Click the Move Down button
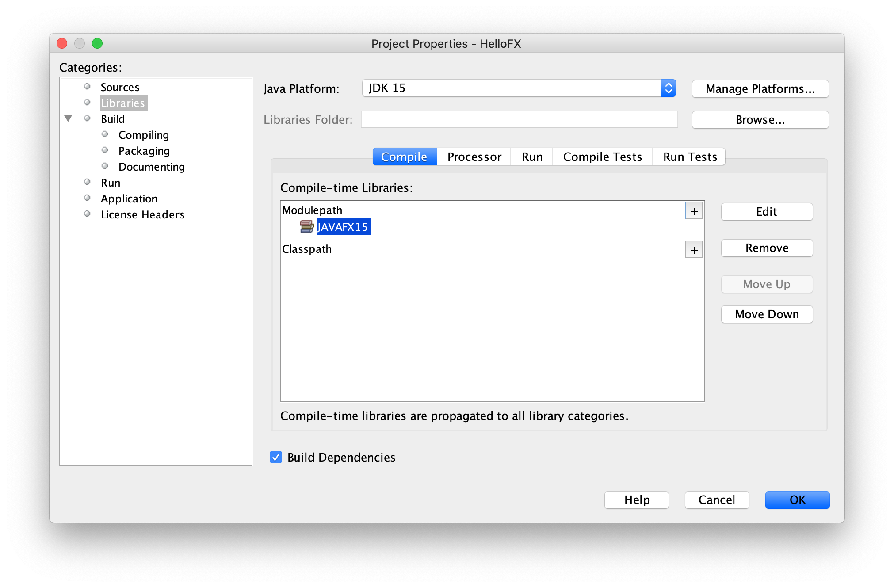This screenshot has height=588, width=894. click(767, 314)
